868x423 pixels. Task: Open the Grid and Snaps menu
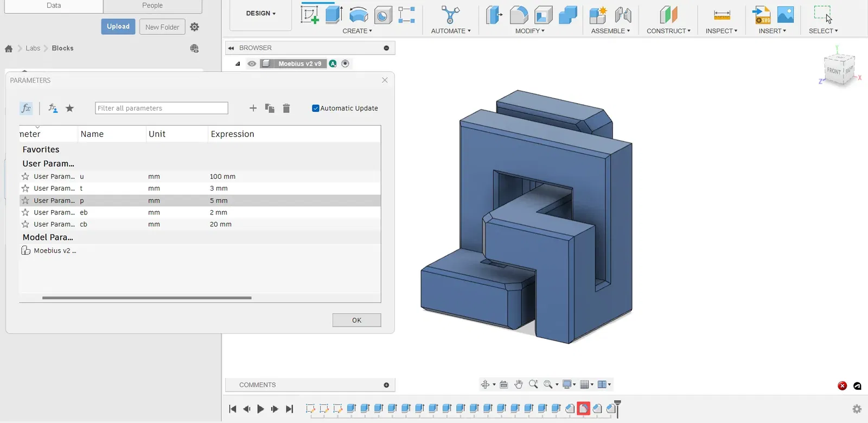[x=587, y=384]
